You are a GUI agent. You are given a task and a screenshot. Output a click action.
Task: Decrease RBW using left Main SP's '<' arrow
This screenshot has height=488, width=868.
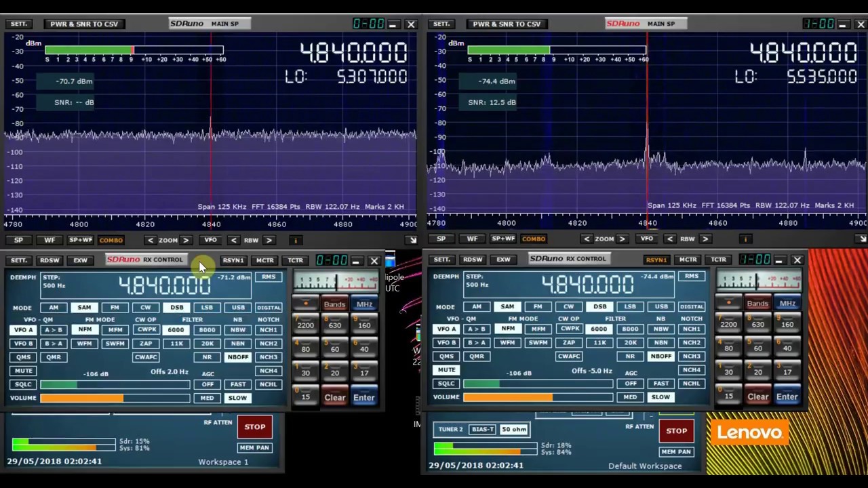pyautogui.click(x=234, y=240)
